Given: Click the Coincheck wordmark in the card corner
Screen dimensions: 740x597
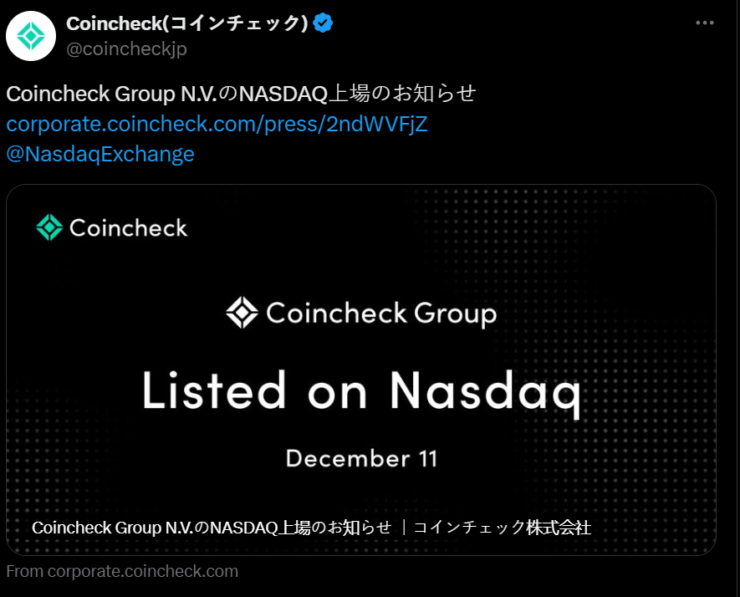Looking at the screenshot, I should tap(128, 228).
